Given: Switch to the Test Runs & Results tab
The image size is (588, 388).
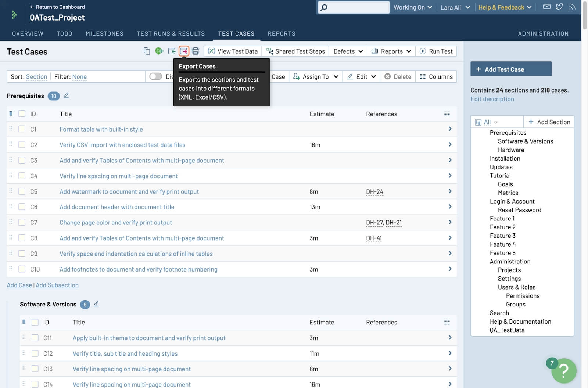Looking at the screenshot, I should (x=171, y=33).
